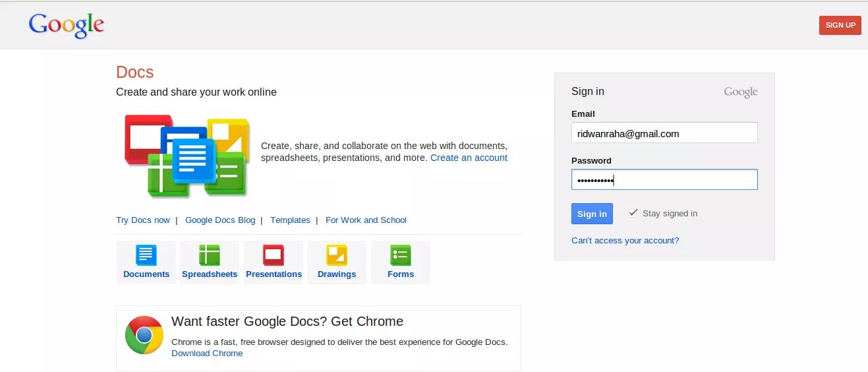Click the Chrome browser logo

(144, 335)
